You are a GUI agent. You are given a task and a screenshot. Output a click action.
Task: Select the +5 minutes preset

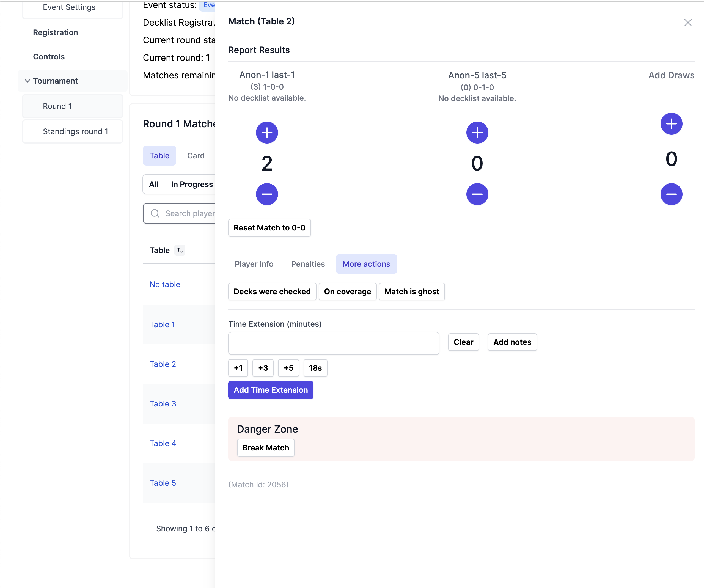click(288, 368)
